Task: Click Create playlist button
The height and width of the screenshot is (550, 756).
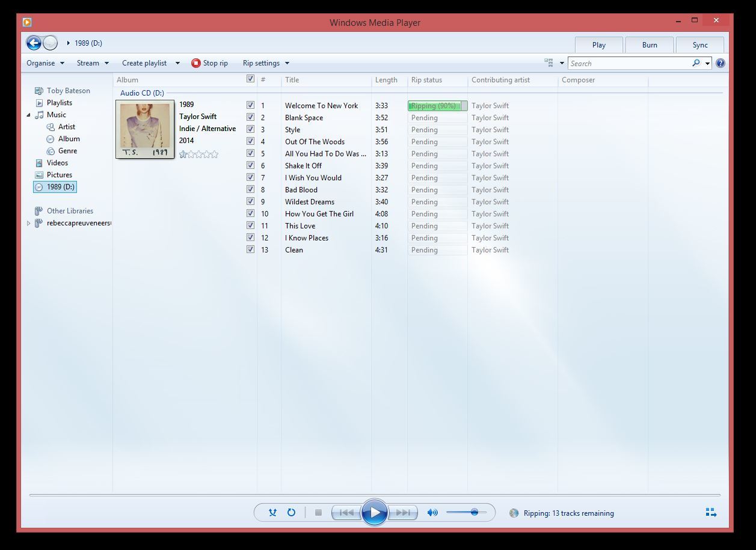Action: click(x=144, y=63)
